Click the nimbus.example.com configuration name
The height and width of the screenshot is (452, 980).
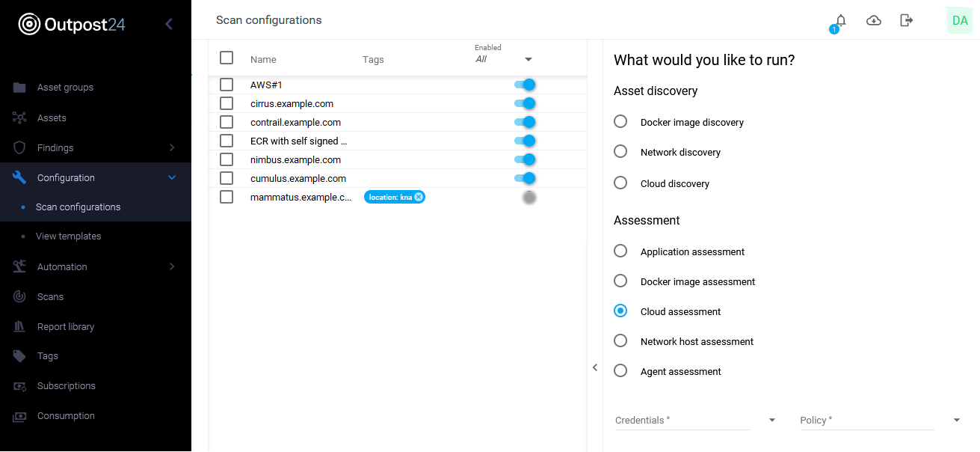pyautogui.click(x=295, y=159)
